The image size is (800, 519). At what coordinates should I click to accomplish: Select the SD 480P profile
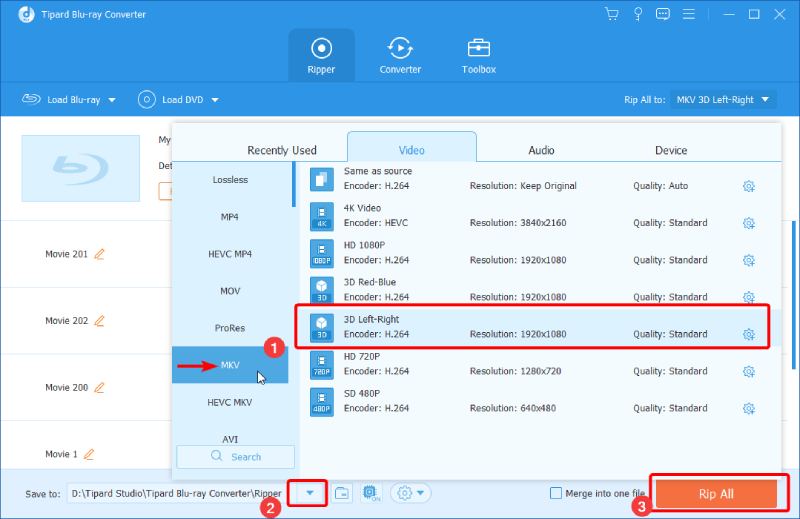click(539, 401)
